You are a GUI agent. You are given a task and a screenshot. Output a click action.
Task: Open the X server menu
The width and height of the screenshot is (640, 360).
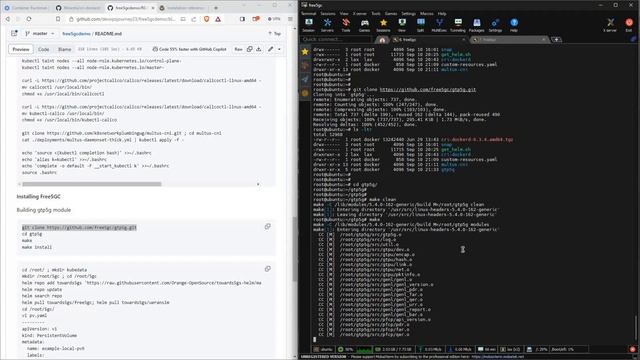[360, 13]
